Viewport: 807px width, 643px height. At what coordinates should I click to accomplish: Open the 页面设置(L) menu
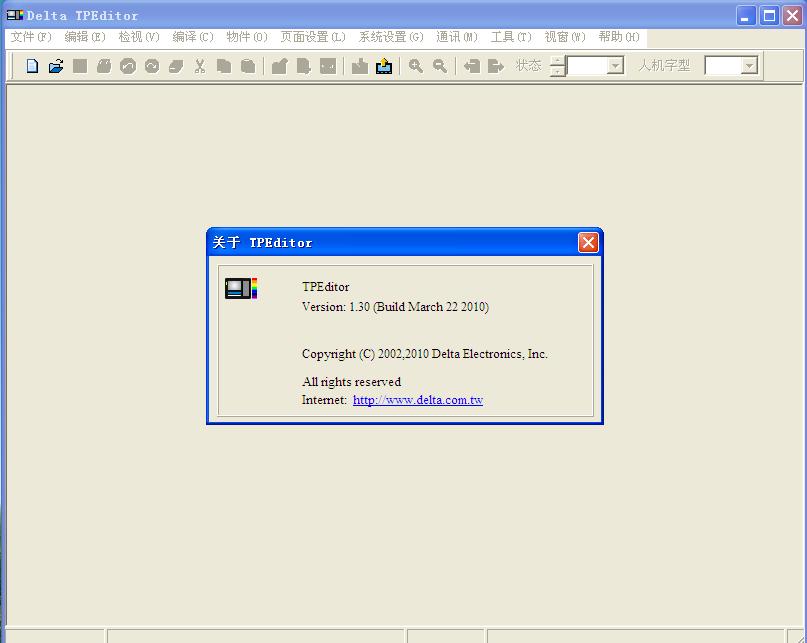(x=312, y=37)
